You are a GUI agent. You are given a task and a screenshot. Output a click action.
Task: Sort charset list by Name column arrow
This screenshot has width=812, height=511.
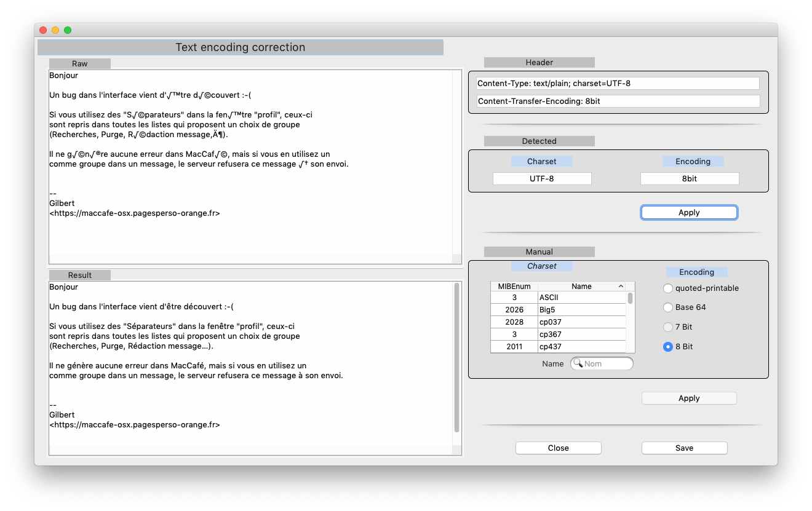point(621,287)
